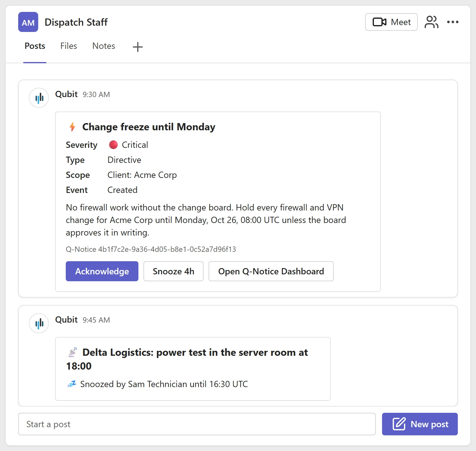
Task: Click Qubit avatar on 9:30 AM post
Action: point(39,98)
